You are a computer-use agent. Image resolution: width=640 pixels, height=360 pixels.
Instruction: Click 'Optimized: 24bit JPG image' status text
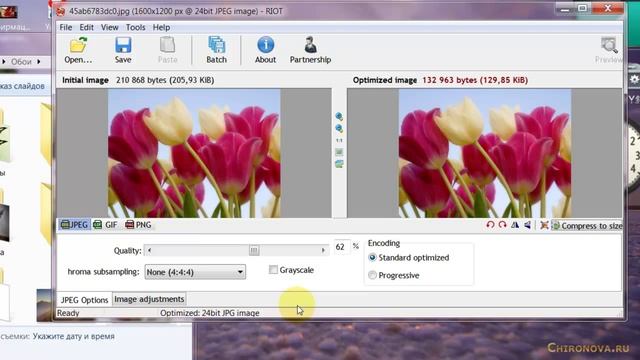(x=209, y=313)
